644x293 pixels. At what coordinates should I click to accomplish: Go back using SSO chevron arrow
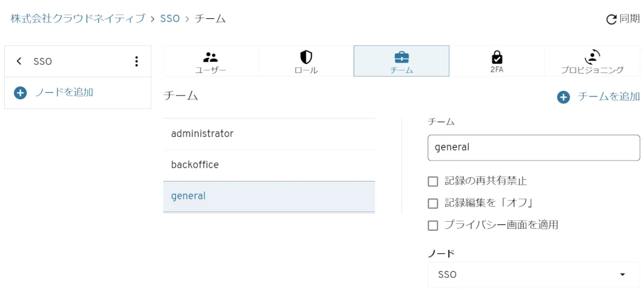tap(19, 61)
